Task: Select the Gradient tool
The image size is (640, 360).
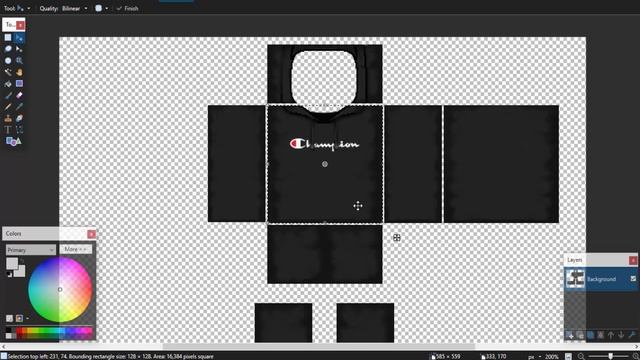Action: pos(19,84)
